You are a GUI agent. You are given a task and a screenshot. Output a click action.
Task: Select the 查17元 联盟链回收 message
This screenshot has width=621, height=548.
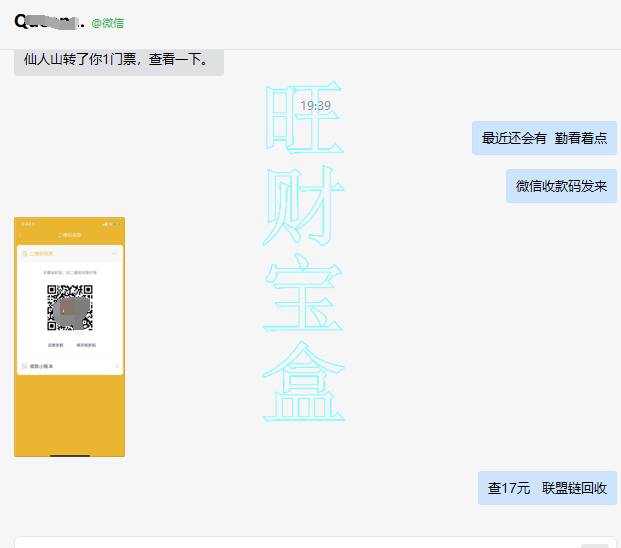point(547,488)
